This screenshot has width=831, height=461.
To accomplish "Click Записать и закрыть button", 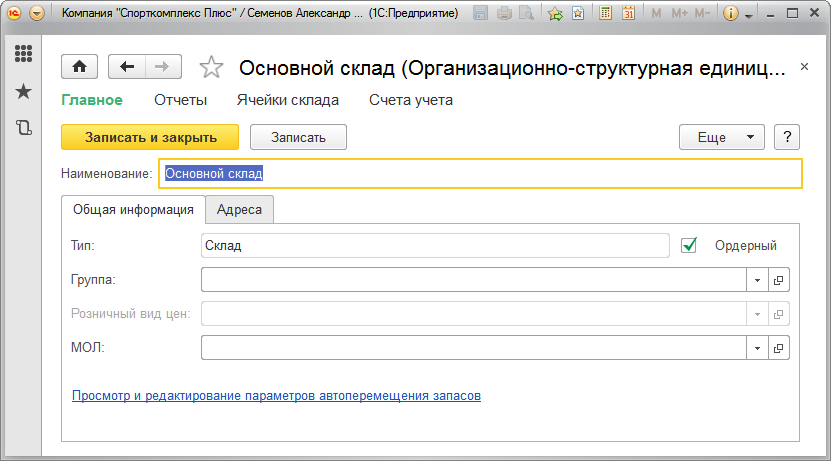I will coord(151,137).
